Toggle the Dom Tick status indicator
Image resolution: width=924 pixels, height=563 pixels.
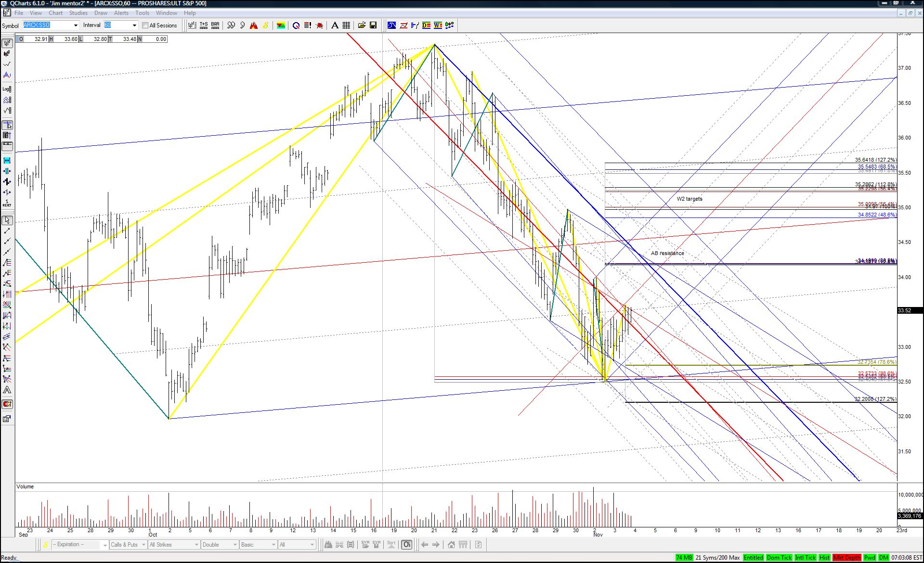click(779, 557)
